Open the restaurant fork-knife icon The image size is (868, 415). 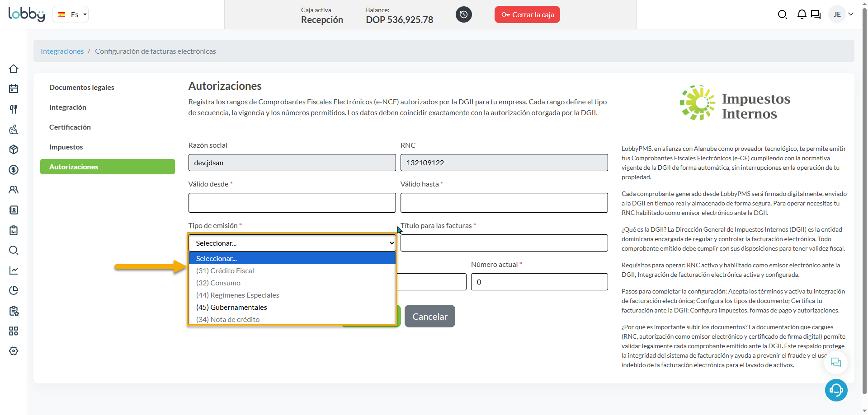pyautogui.click(x=14, y=109)
